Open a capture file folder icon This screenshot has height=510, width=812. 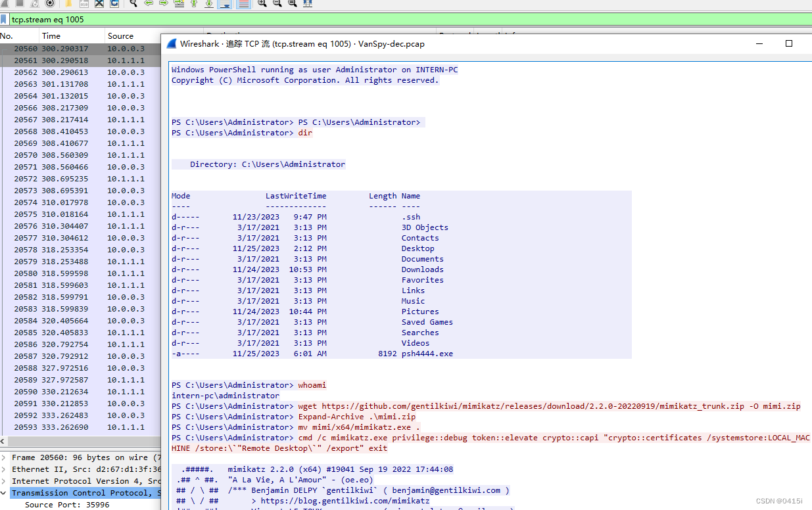tap(68, 3)
